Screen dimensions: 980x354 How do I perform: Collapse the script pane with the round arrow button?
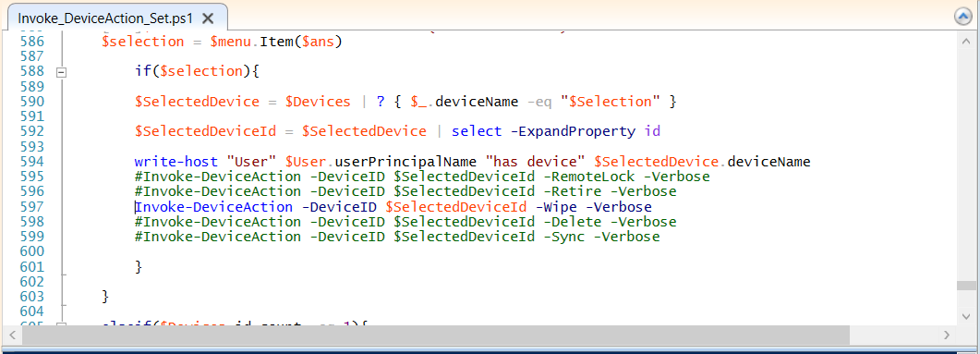coord(963,17)
